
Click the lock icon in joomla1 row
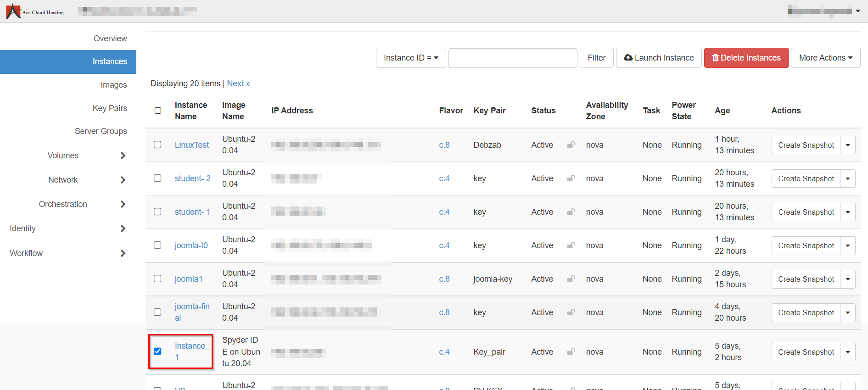pos(571,279)
